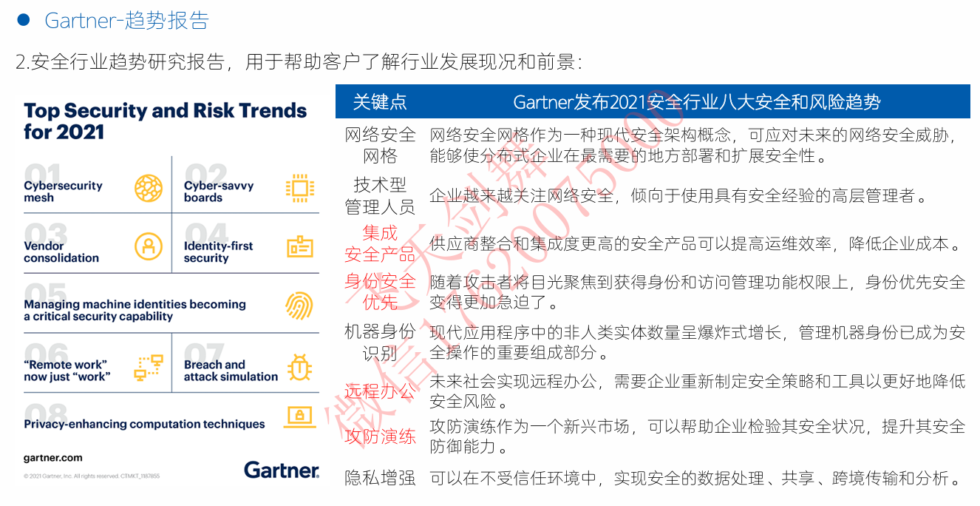980x506 pixels.
Task: Click header Gartner发布2021安全行业八大安全和风险趋势
Action: 697,102
